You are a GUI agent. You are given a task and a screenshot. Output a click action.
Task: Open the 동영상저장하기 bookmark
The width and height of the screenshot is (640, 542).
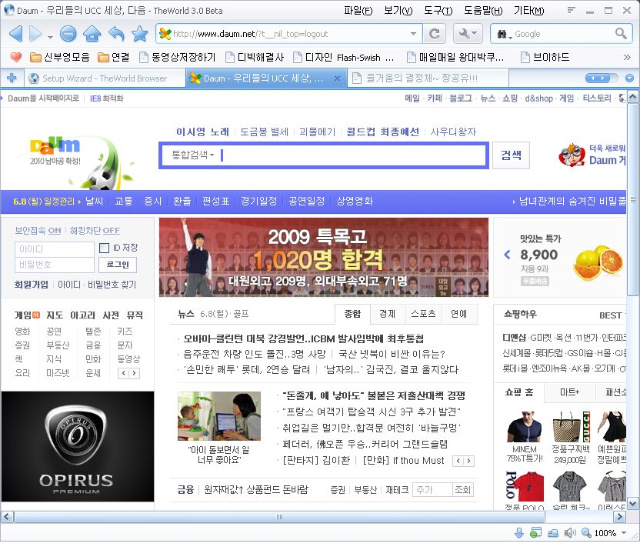tap(177, 57)
